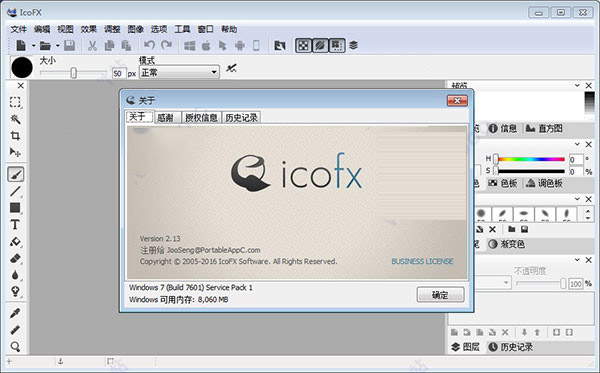
Task: Select the filled rectangle tool
Action: [15, 208]
